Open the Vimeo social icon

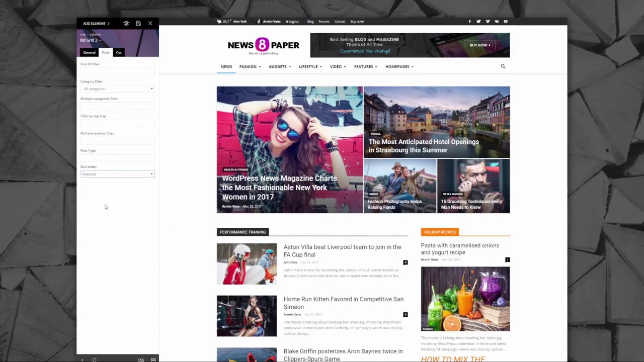(488, 22)
